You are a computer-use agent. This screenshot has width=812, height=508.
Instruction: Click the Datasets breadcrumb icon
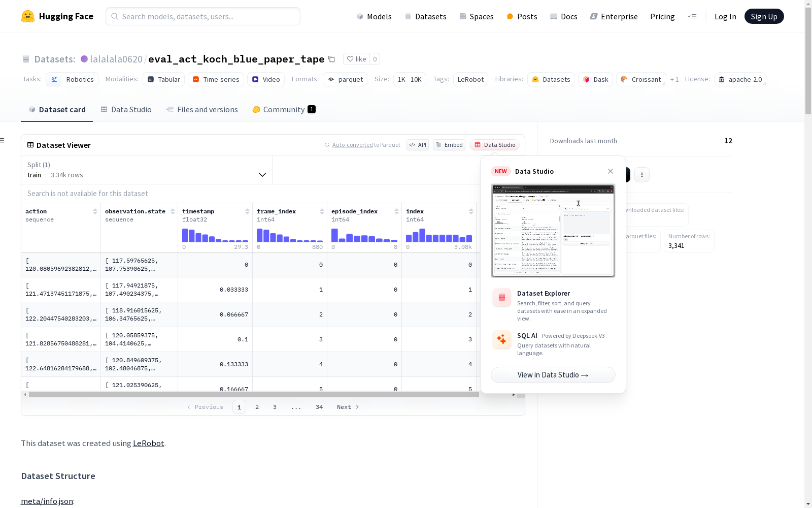pyautogui.click(x=26, y=59)
